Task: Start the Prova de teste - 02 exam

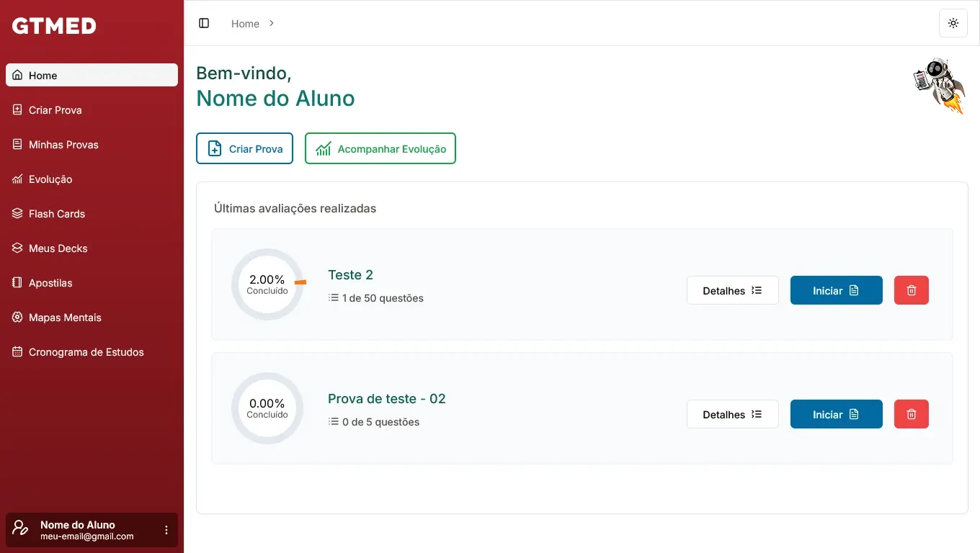Action: (836, 414)
